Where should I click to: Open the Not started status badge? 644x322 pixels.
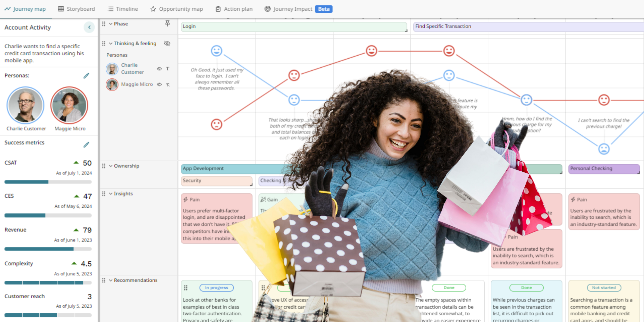[x=604, y=288]
